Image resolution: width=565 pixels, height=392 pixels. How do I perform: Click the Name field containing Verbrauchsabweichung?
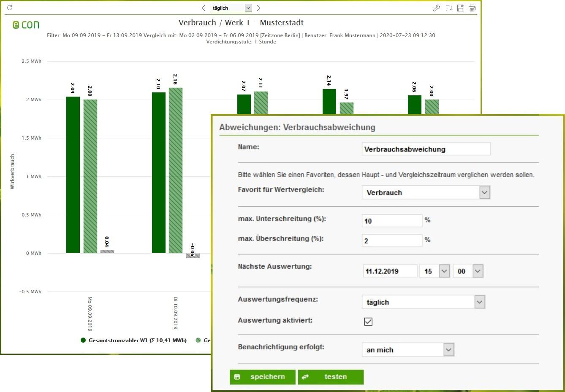pyautogui.click(x=426, y=149)
